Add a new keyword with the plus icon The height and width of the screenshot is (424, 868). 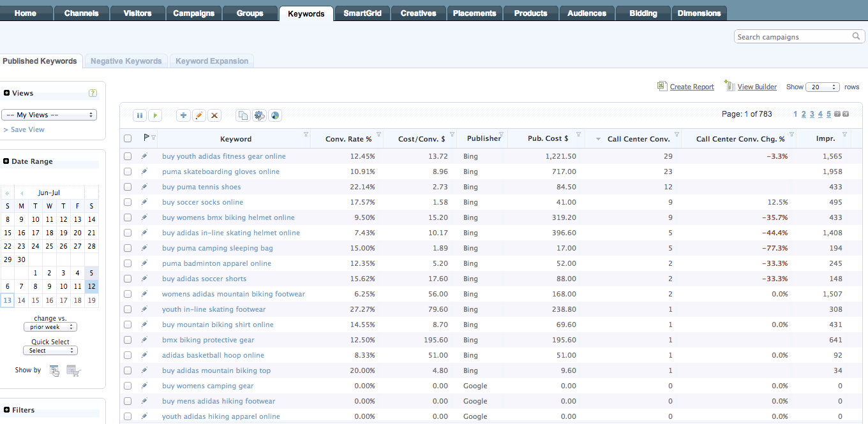pyautogui.click(x=183, y=115)
